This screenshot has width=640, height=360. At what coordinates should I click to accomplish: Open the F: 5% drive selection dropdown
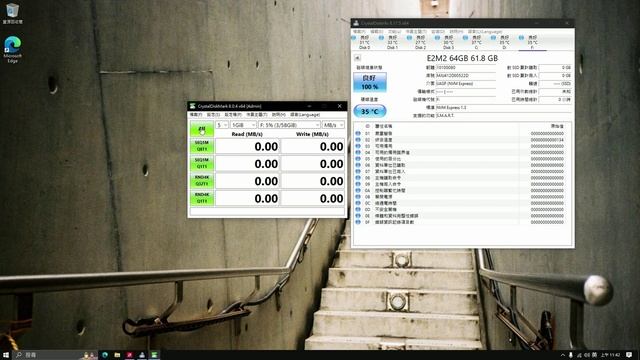coord(289,125)
